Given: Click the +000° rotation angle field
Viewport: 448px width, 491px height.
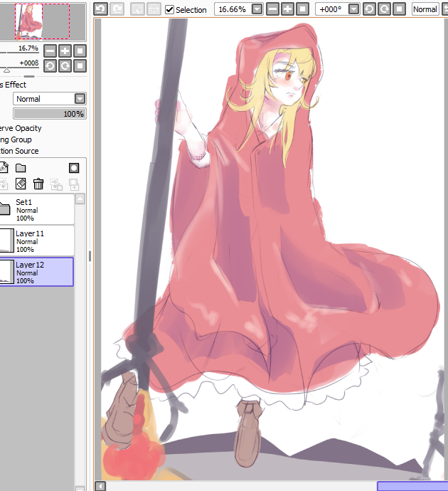Looking at the screenshot, I should [x=331, y=9].
